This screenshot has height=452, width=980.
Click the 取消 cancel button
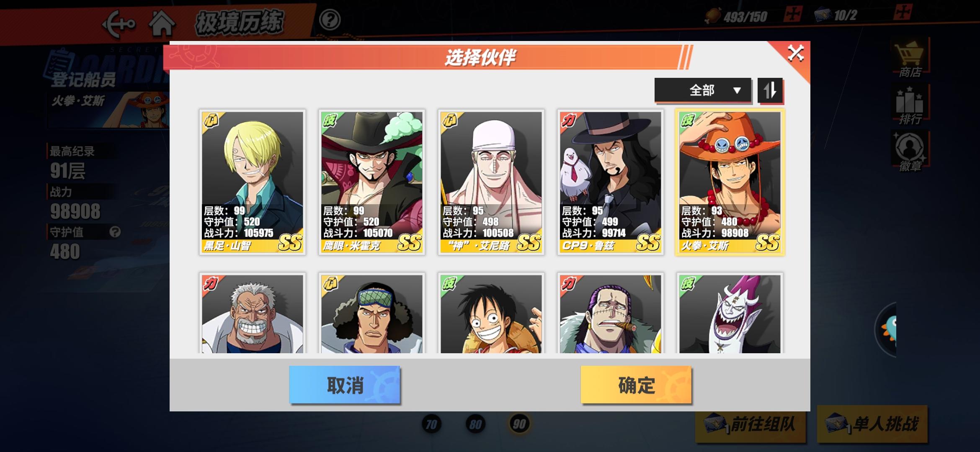click(345, 385)
